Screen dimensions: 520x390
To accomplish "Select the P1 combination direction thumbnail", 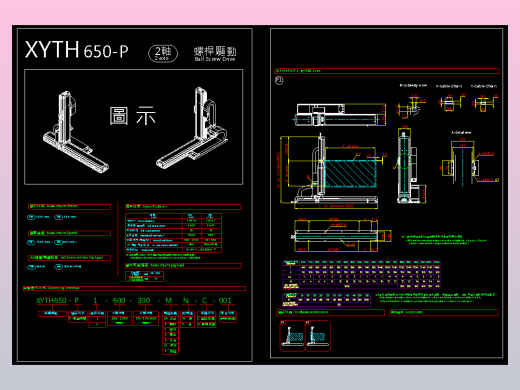I will [292, 336].
